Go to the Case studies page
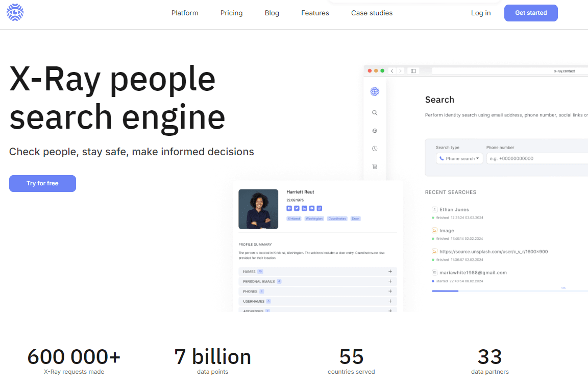Viewport: 588px width, 386px height. point(372,13)
